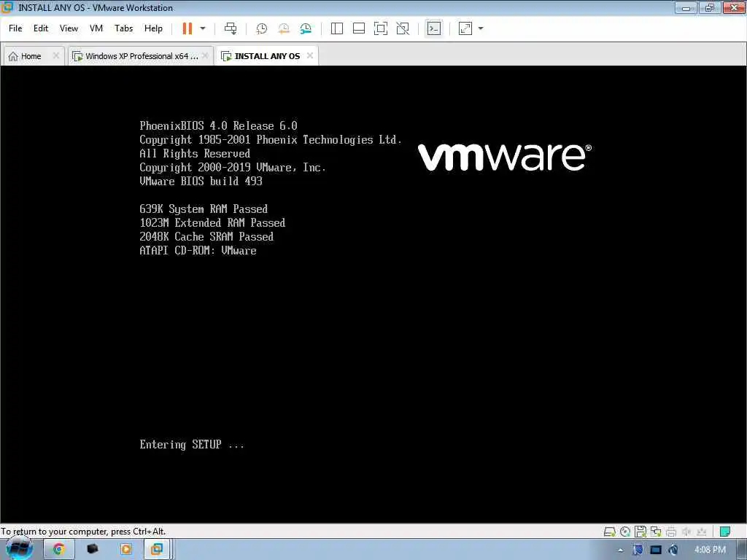Click 'PhoenixBIOS 4.0 Release 6.0' line

click(218, 126)
